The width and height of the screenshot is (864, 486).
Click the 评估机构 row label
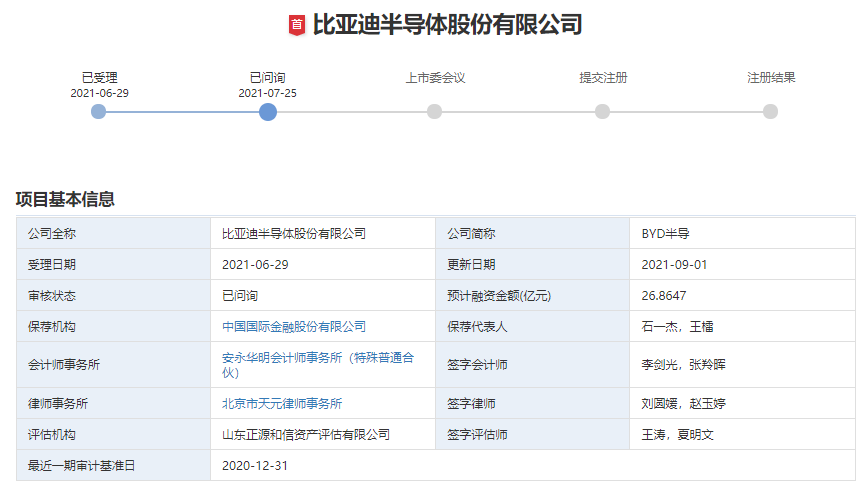click(52, 435)
